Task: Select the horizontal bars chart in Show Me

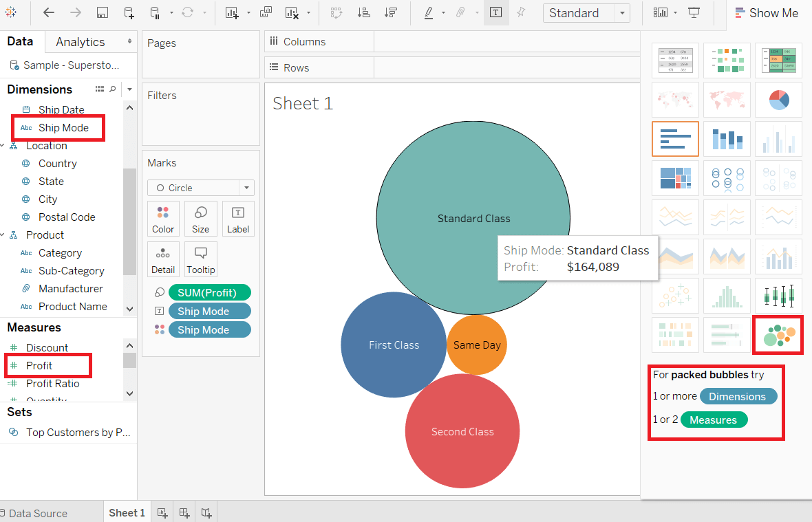Action: (675, 139)
